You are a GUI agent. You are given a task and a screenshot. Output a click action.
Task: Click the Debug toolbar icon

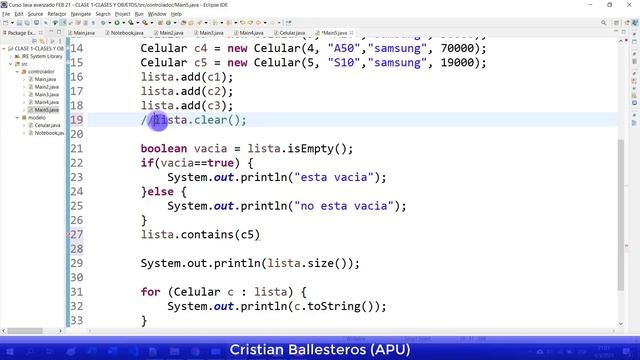click(103, 23)
